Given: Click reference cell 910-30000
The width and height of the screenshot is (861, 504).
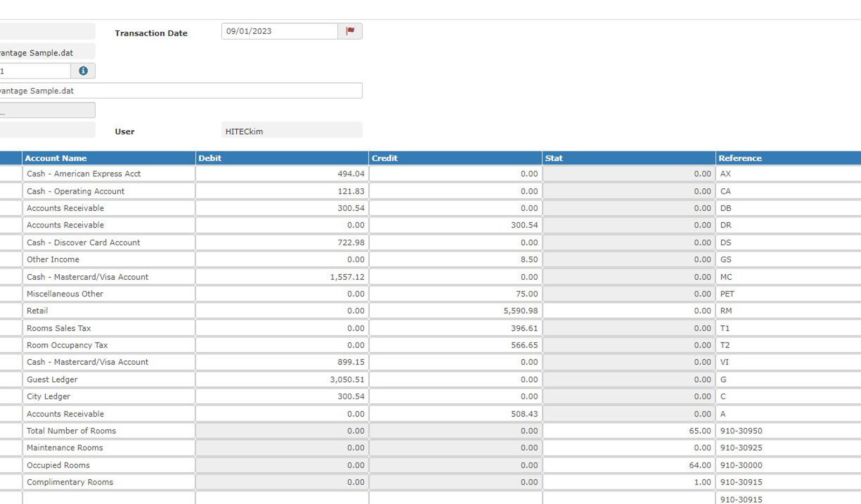Looking at the screenshot, I should [788, 465].
